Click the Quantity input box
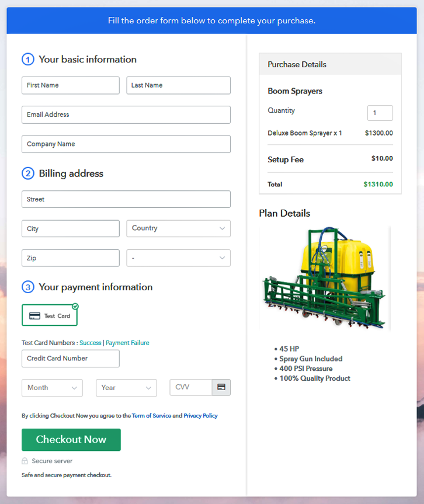Image resolution: width=424 pixels, height=504 pixels. (x=380, y=113)
